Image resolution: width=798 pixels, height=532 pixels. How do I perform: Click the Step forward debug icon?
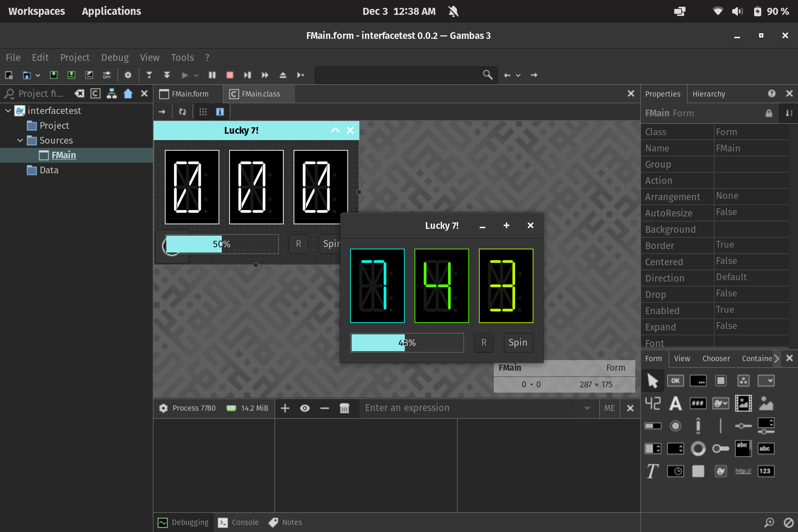coord(247,75)
